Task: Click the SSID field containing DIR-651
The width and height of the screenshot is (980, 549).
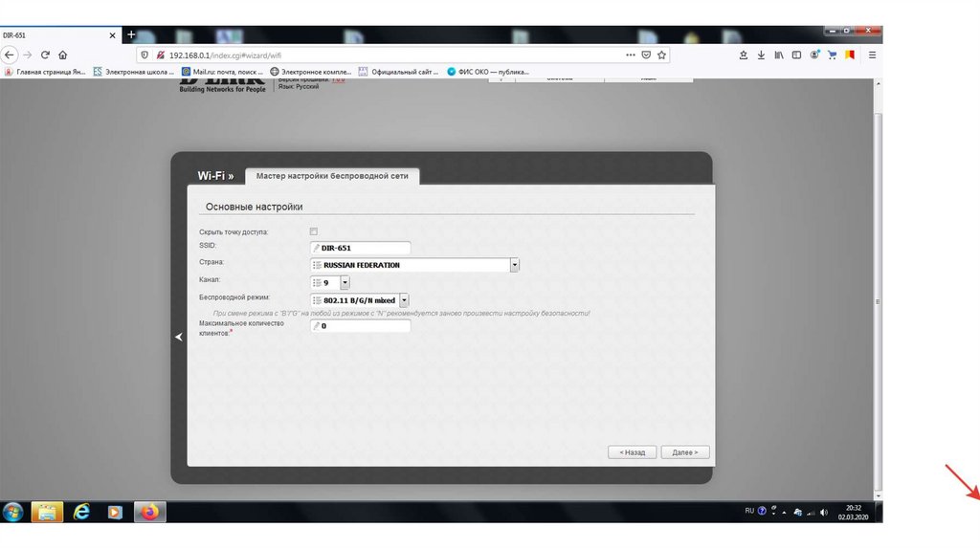Action: point(361,248)
